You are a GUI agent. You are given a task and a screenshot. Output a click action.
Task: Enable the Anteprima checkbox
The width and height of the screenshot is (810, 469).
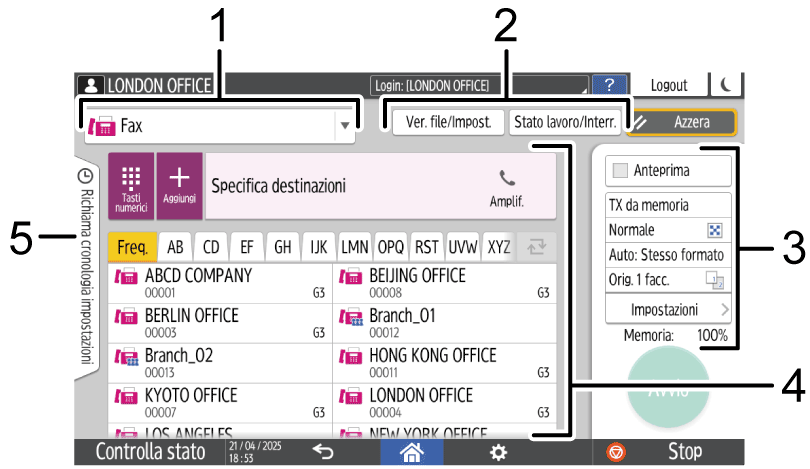pyautogui.click(x=619, y=170)
